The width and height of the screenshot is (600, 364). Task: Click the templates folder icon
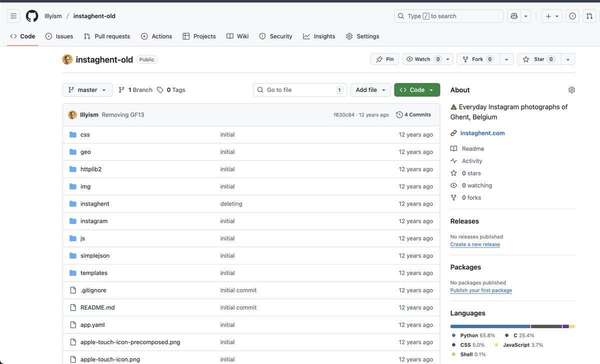(x=73, y=273)
